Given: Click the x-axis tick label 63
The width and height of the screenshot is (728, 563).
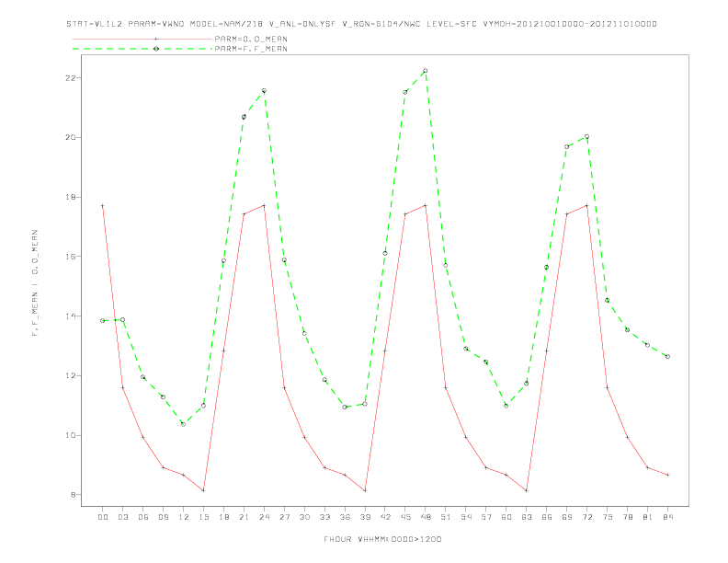Looking at the screenshot, I should point(527,517).
